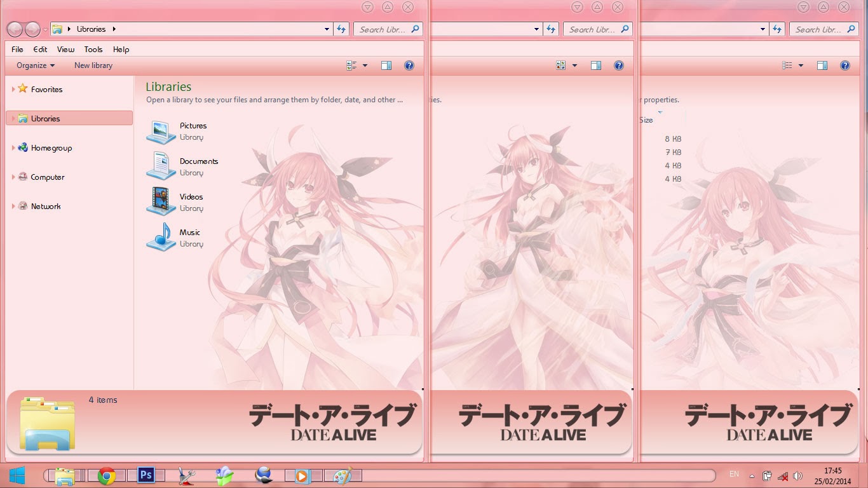
Task: Open the address dropdown in the Libraries window
Action: pos(327,29)
